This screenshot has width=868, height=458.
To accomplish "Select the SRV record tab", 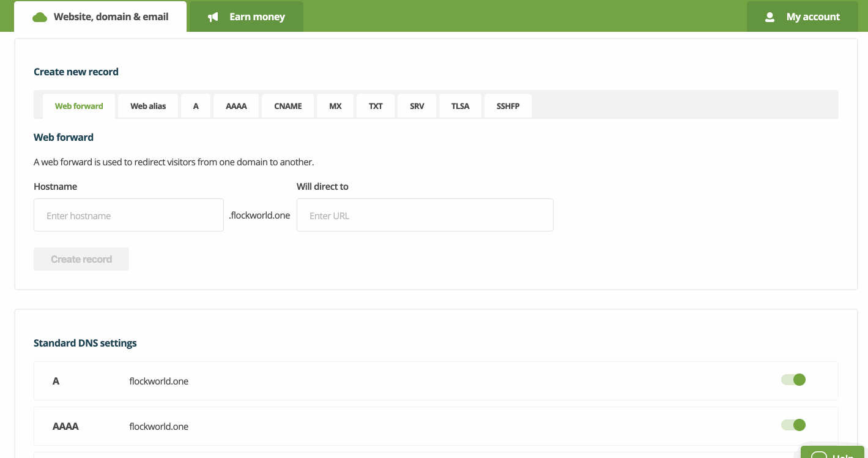I will click(417, 106).
